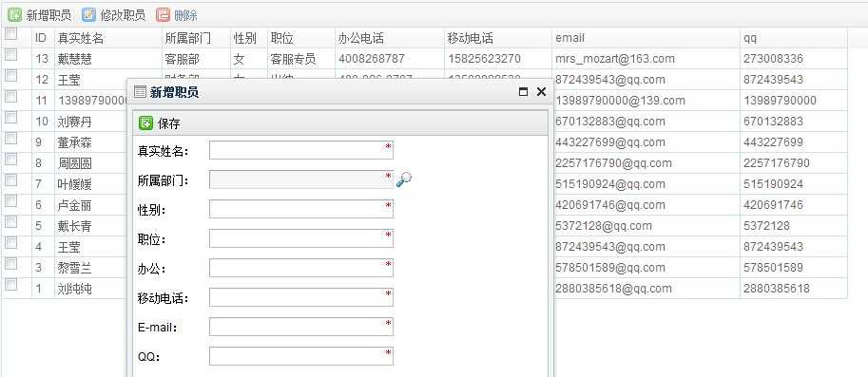Check the row with ID 12
Image resolution: width=868 pixels, height=377 pixels.
tap(11, 76)
